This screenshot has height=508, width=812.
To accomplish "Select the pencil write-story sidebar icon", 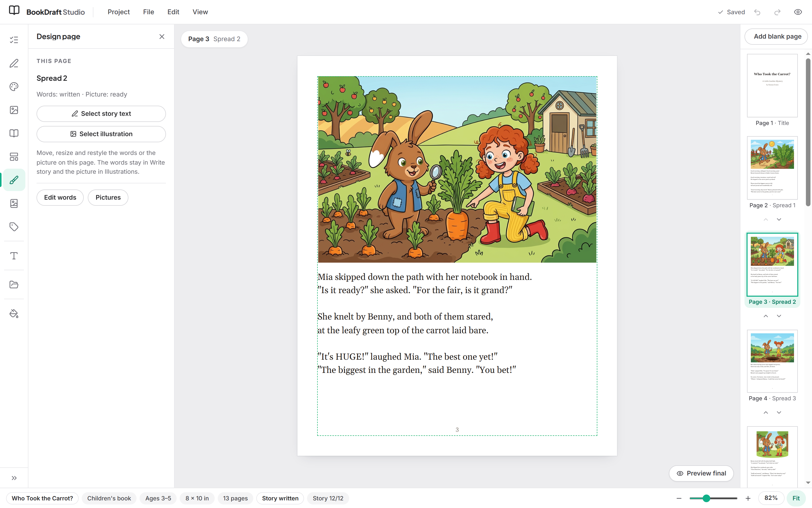I will 14,63.
